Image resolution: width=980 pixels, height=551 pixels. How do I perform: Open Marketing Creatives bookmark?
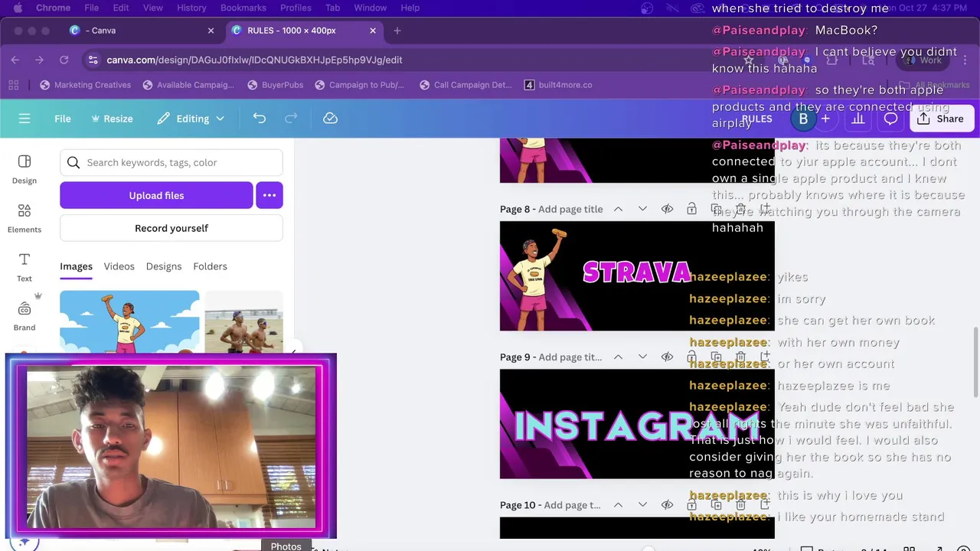[x=85, y=85]
